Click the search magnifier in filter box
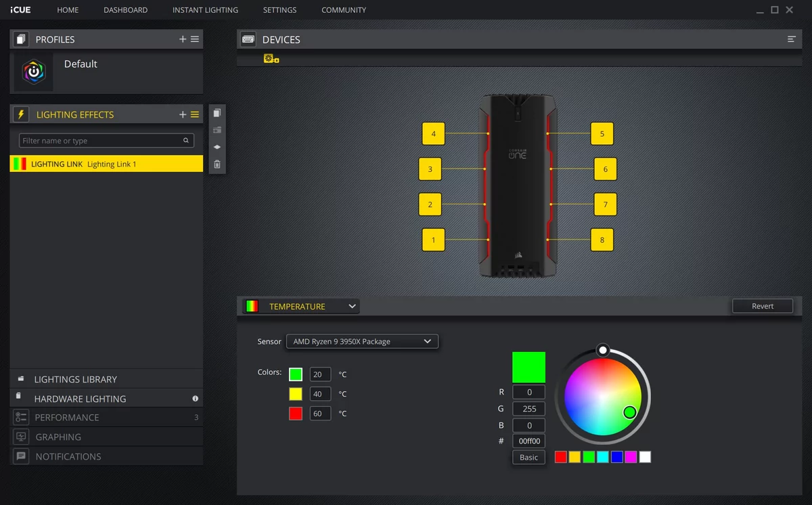The width and height of the screenshot is (812, 505). [186, 141]
